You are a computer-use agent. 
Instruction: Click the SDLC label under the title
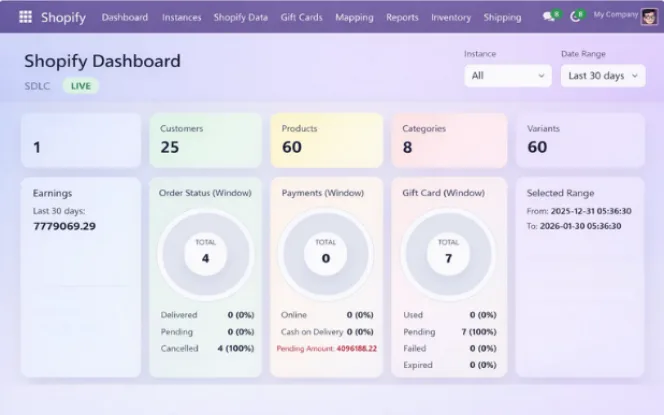click(37, 86)
